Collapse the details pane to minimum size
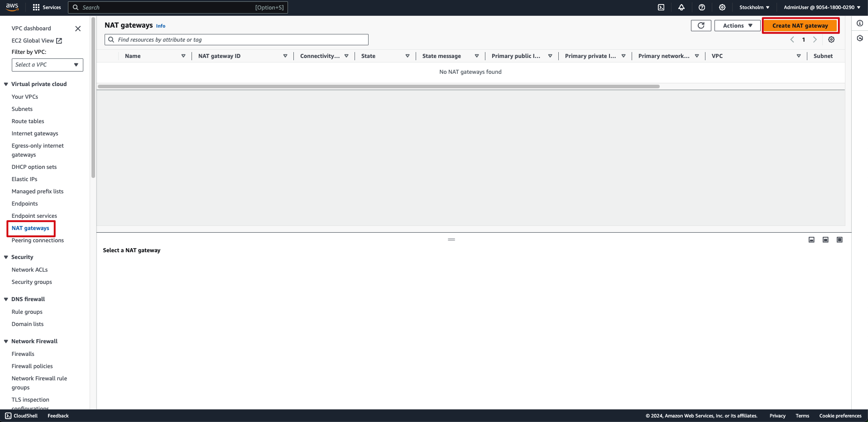 (811, 240)
